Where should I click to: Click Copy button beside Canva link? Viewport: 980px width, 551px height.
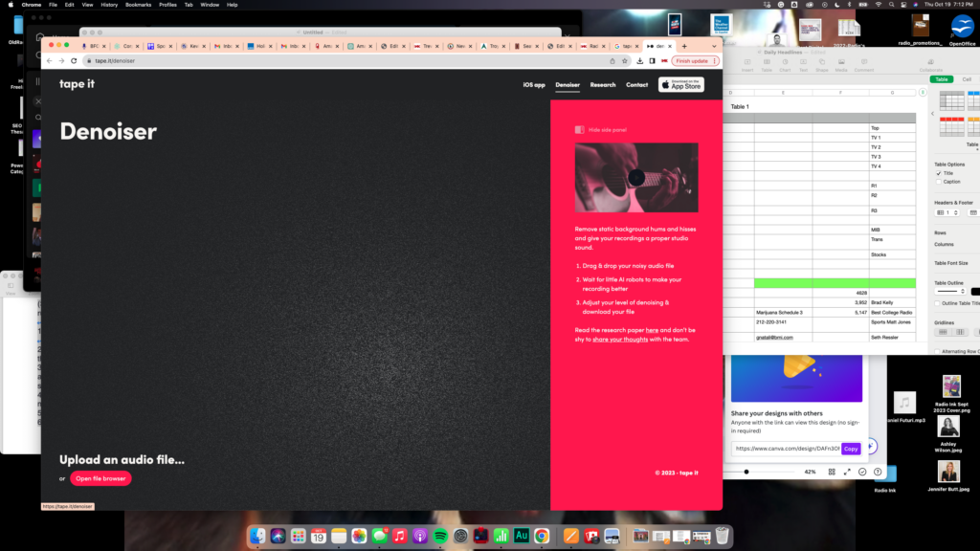coord(851,449)
